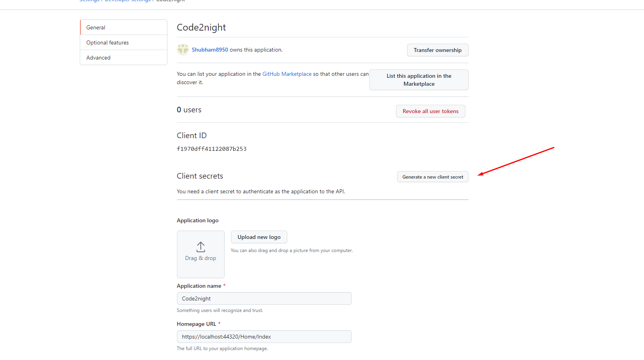The image size is (644, 360).
Task: Open the Optional features tab
Action: 123,42
